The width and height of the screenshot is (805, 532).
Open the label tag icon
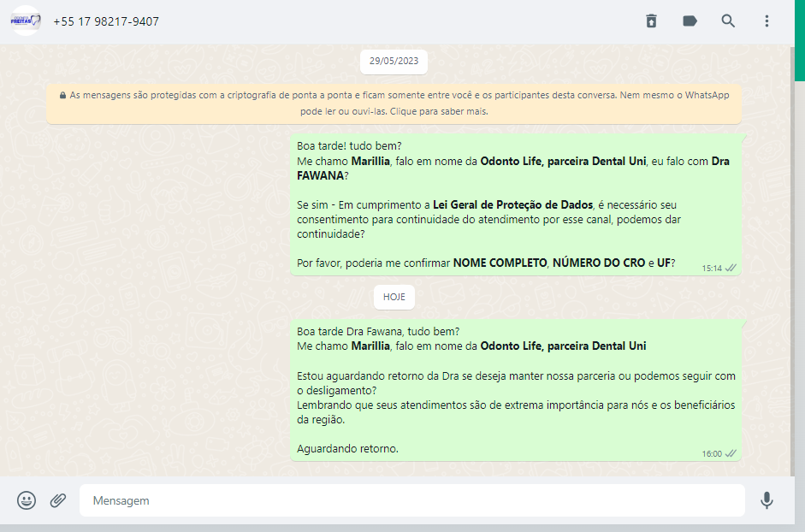690,21
